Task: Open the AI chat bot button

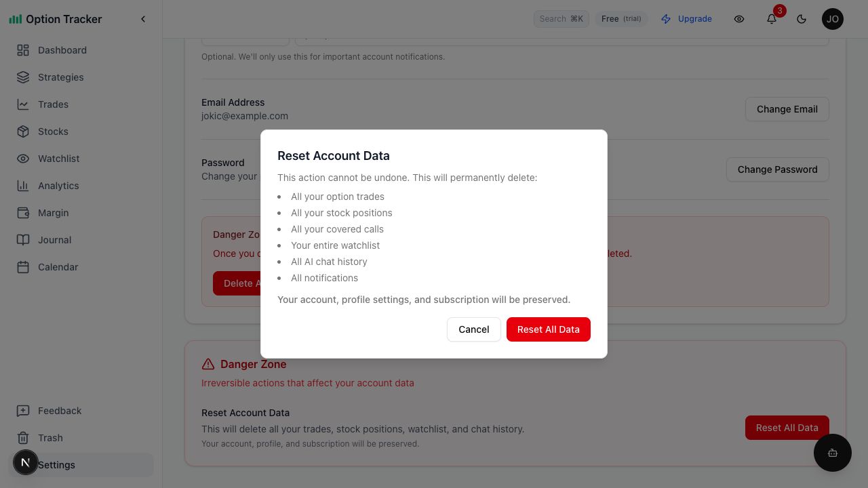Action: [833, 453]
